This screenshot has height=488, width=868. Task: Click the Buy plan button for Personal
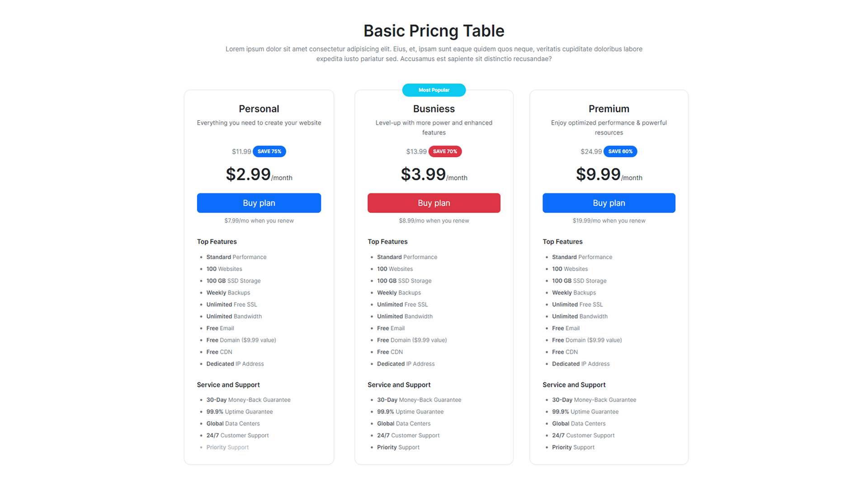(259, 203)
